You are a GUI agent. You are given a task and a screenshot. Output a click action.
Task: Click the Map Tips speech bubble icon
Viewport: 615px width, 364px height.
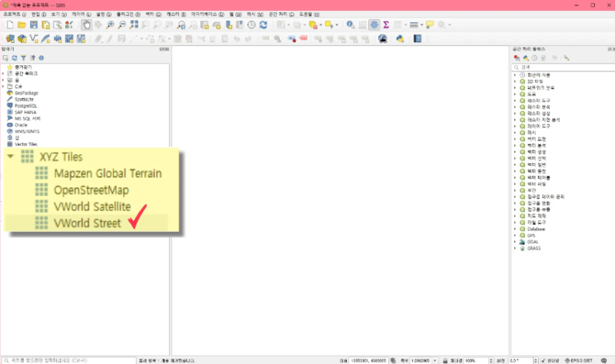click(430, 25)
